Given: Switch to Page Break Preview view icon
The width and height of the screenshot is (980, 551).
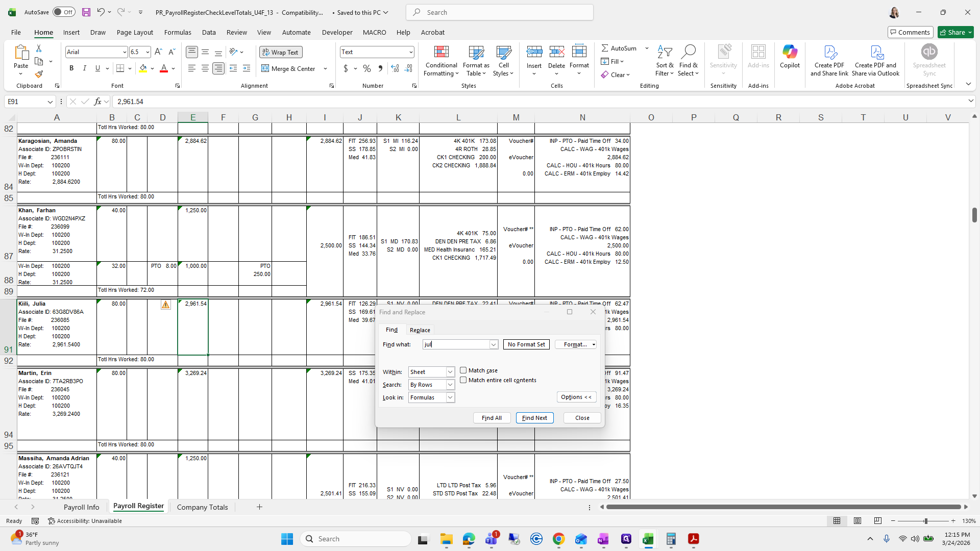Looking at the screenshot, I should (x=877, y=521).
